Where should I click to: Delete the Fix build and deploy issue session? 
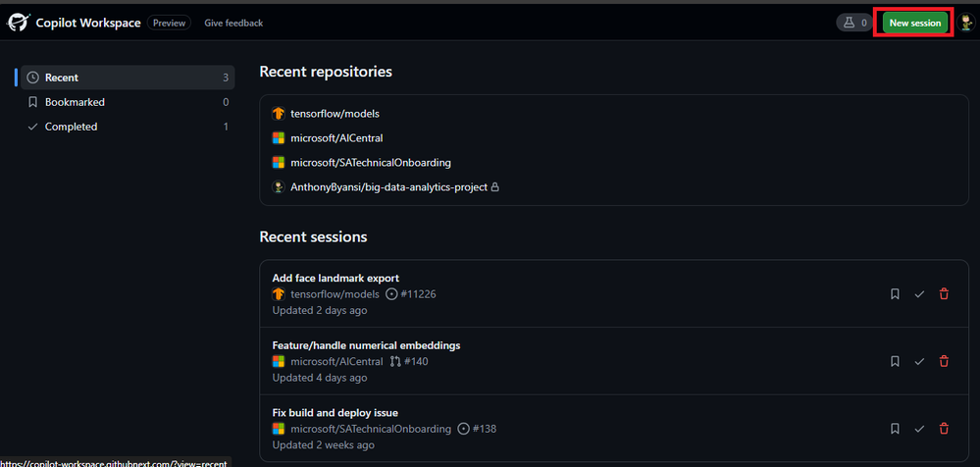(944, 428)
